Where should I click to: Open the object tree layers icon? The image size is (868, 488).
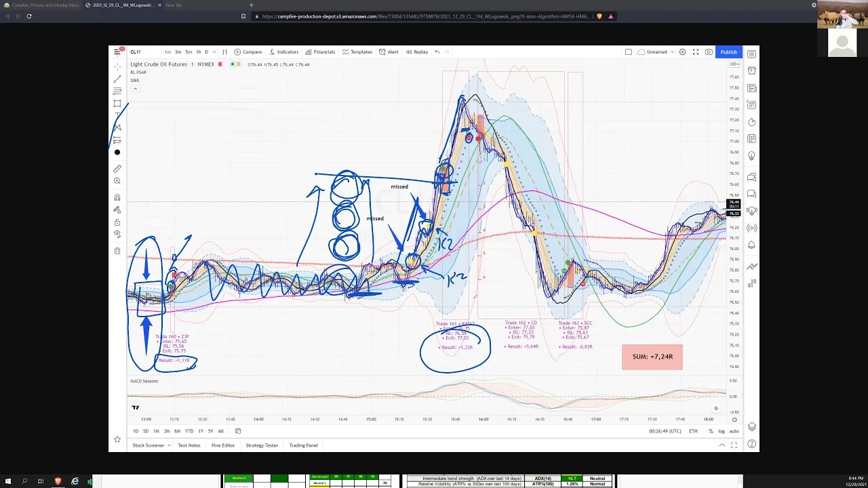click(751, 427)
